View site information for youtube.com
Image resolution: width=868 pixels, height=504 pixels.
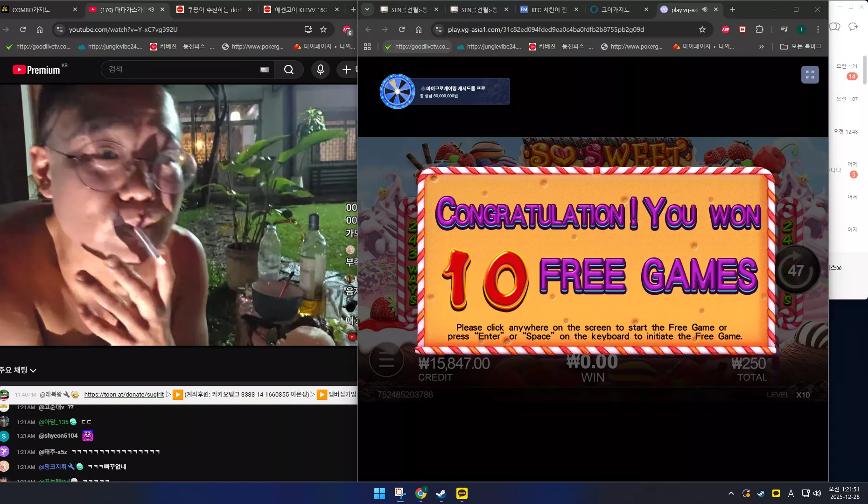click(x=59, y=29)
